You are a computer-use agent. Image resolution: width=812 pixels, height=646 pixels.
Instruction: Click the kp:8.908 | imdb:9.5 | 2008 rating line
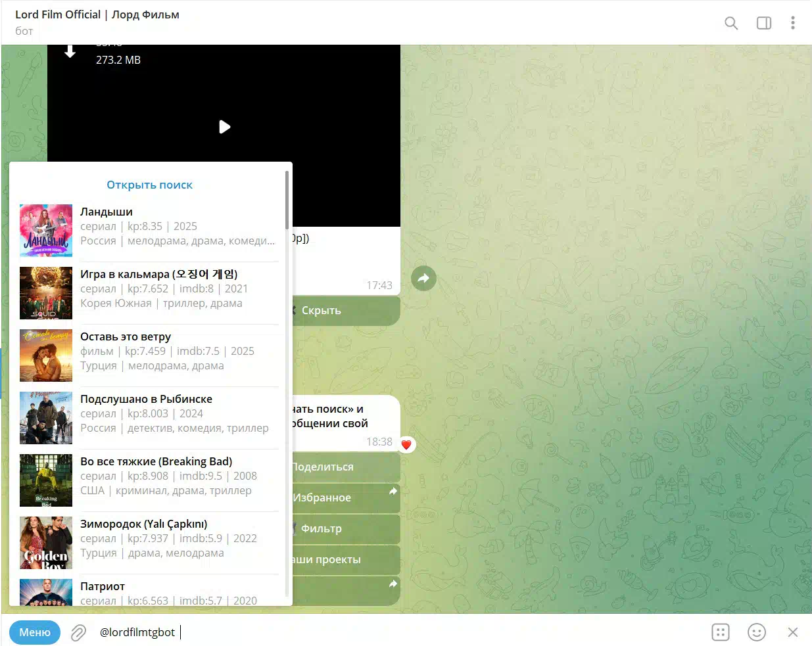point(168,476)
